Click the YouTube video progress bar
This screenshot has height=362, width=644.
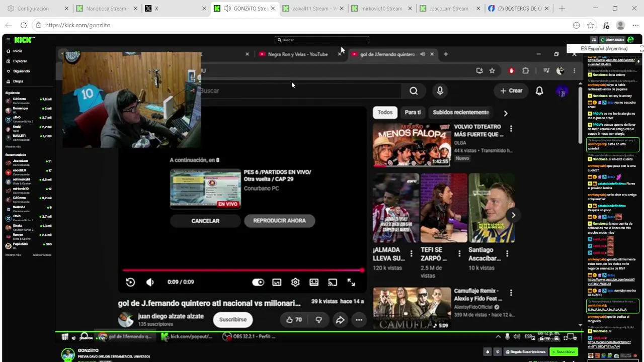click(x=243, y=270)
